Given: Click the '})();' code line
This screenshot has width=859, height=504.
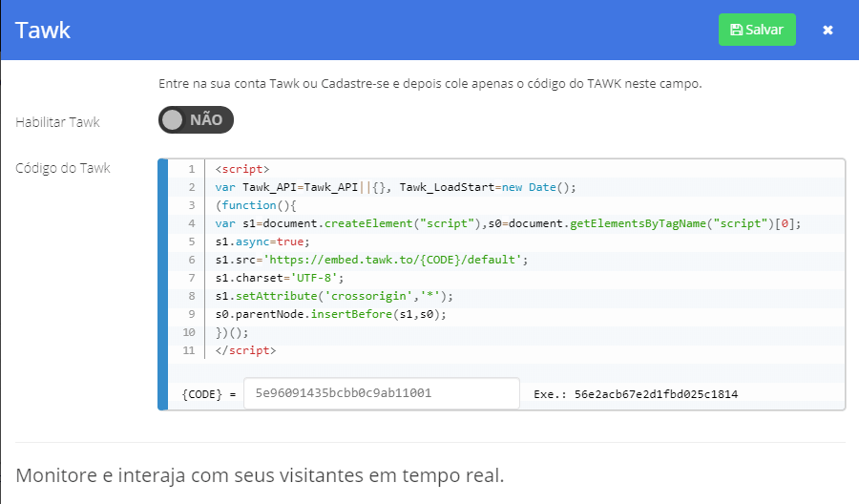Looking at the screenshot, I should coord(232,332).
